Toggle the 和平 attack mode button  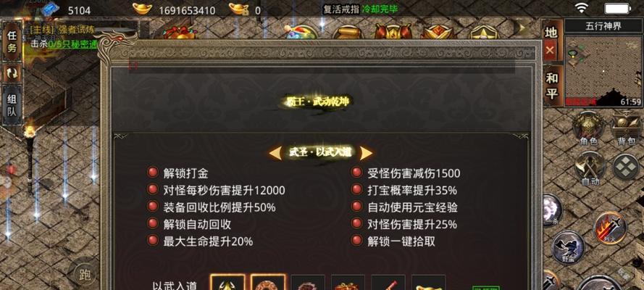point(552,86)
